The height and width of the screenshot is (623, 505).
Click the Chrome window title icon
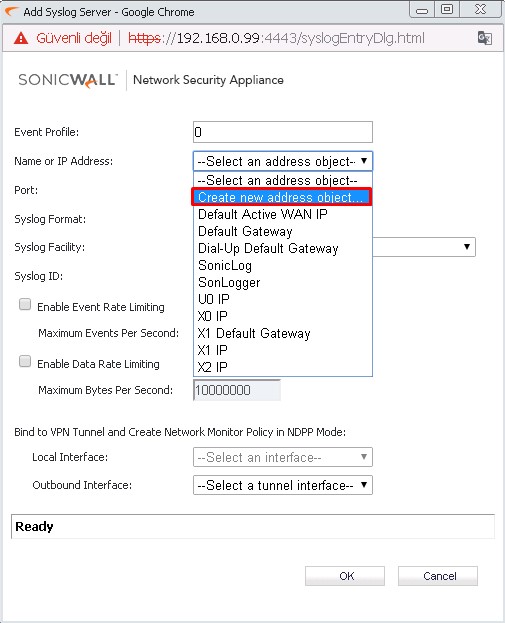pos(12,11)
